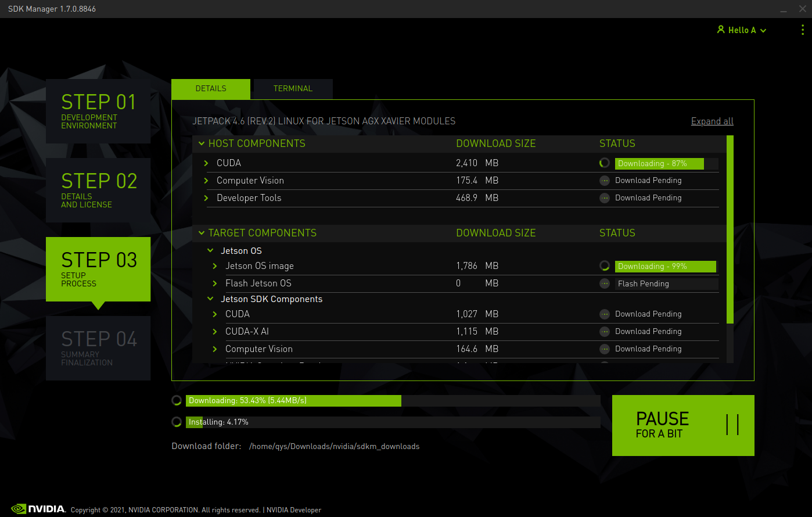Click the Installing 4.17% progress bar
This screenshot has height=517, width=812.
pos(393,422)
